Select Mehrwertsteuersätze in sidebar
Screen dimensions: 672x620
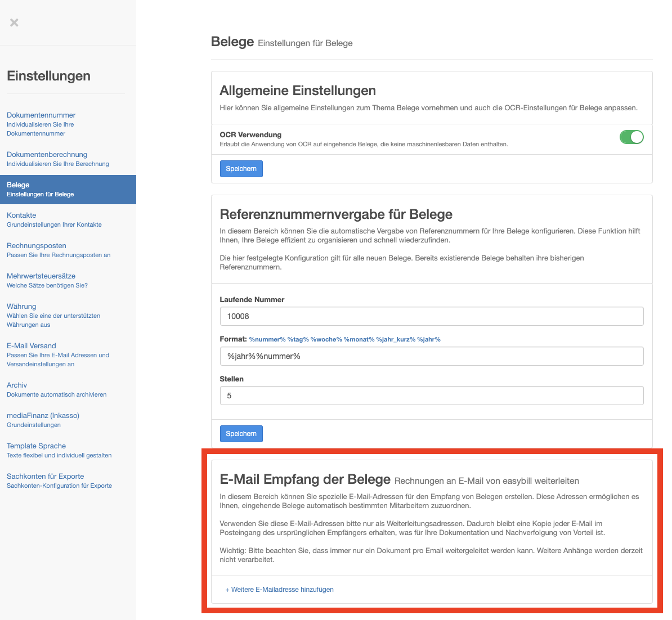pyautogui.click(x=41, y=276)
